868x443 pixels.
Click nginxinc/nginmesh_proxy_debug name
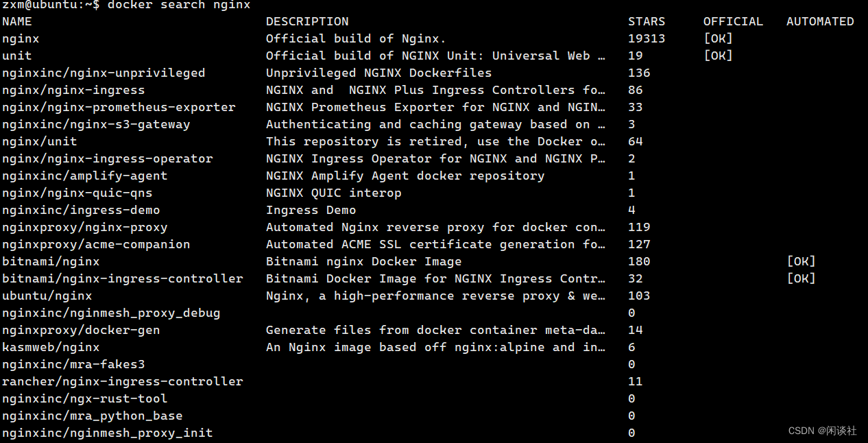point(111,313)
